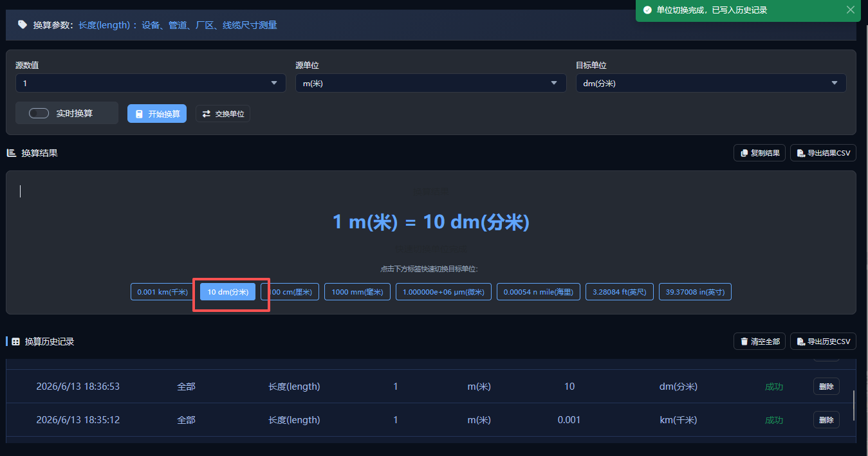Select the 10 dm(分米) quick tag
The width and height of the screenshot is (868, 456).
coord(228,292)
